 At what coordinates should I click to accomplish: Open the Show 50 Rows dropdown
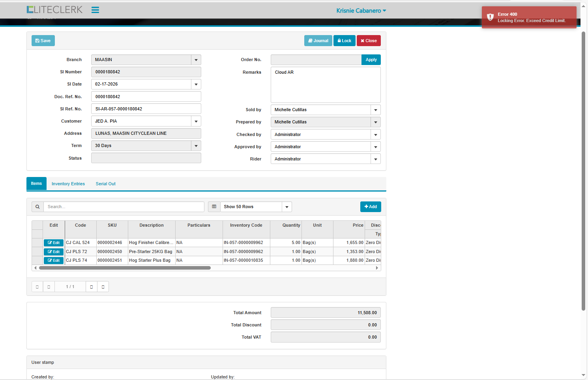(287, 207)
